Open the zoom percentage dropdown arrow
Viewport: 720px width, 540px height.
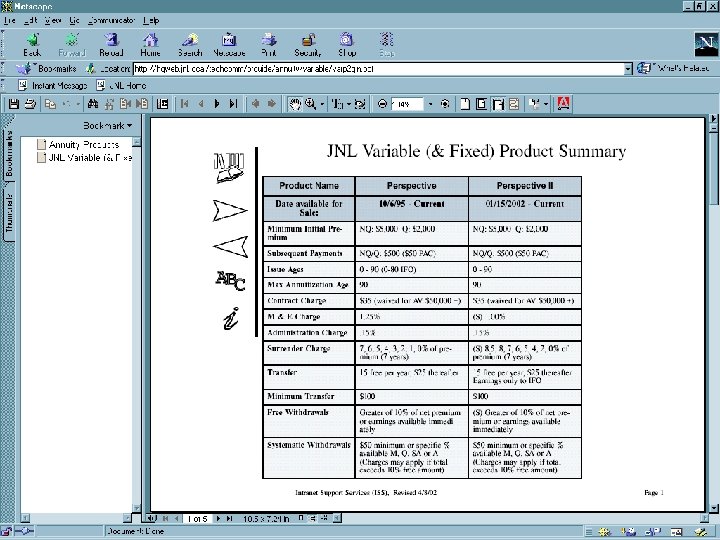pyautogui.click(x=430, y=104)
